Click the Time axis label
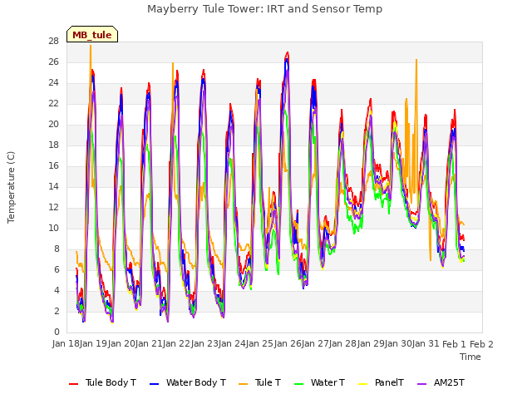Image resolution: width=532 pixels, height=399 pixels. point(470,357)
